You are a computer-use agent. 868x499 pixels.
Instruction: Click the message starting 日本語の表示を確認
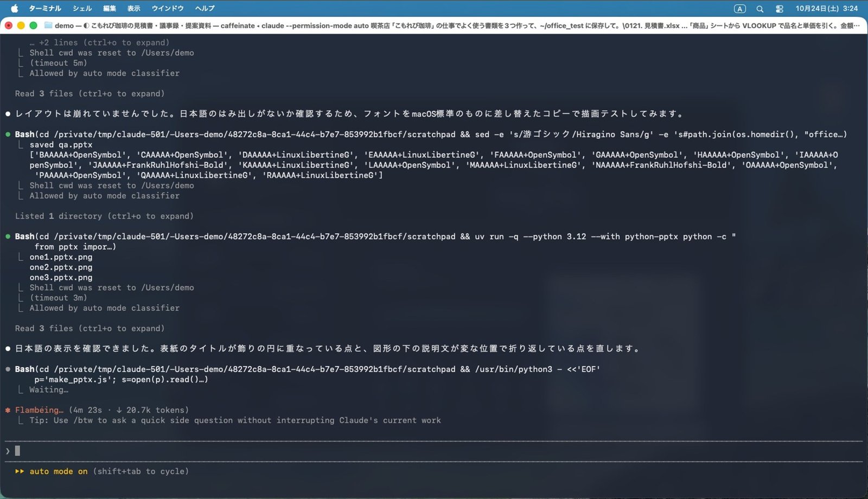(327, 349)
